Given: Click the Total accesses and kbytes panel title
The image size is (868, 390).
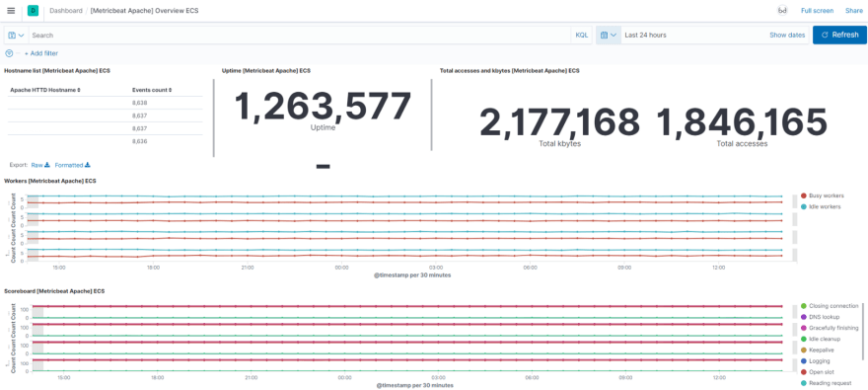Looking at the screenshot, I should point(510,71).
